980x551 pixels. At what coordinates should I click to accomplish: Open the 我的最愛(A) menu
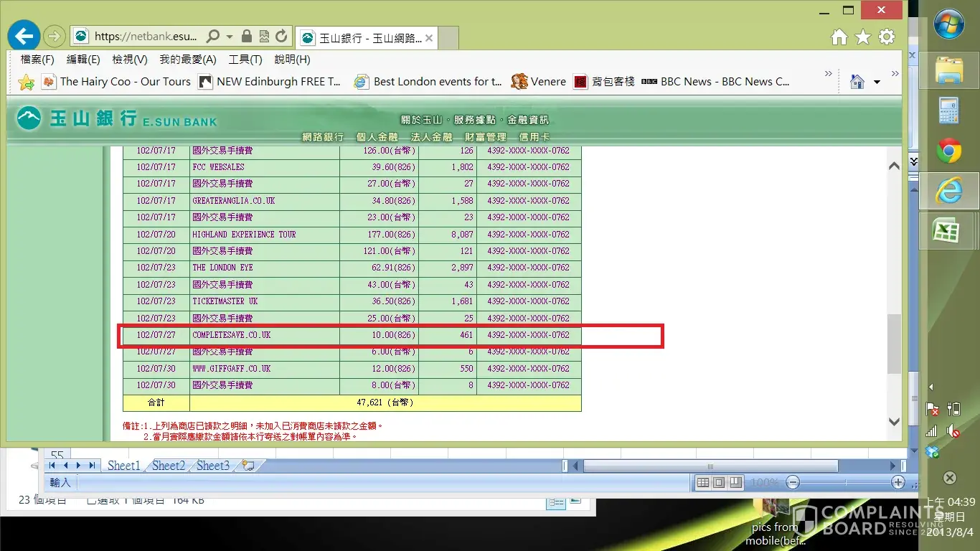(187, 60)
